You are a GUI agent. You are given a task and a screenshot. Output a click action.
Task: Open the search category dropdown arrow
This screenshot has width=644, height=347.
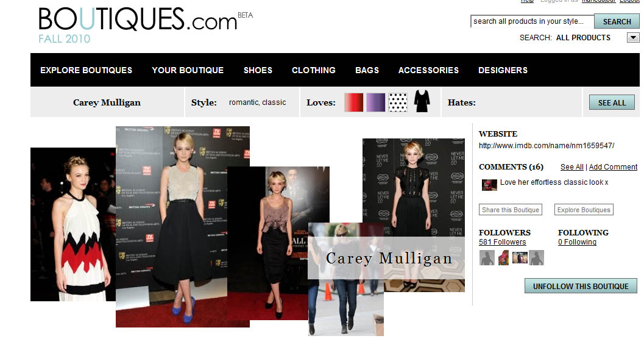[x=633, y=38]
